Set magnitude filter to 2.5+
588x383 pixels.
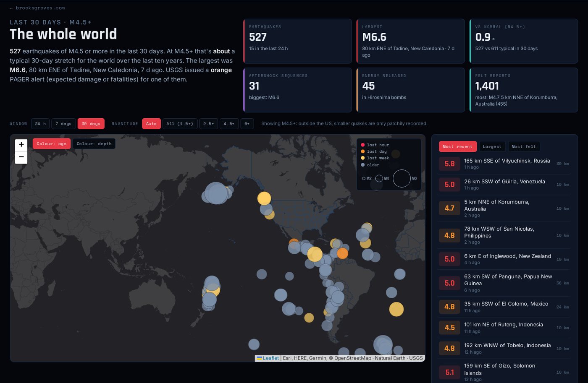(x=208, y=124)
